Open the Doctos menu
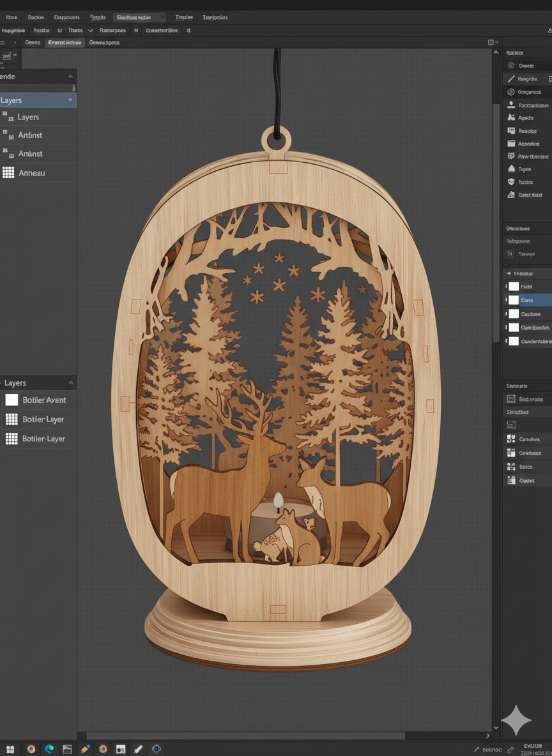 pos(36,17)
